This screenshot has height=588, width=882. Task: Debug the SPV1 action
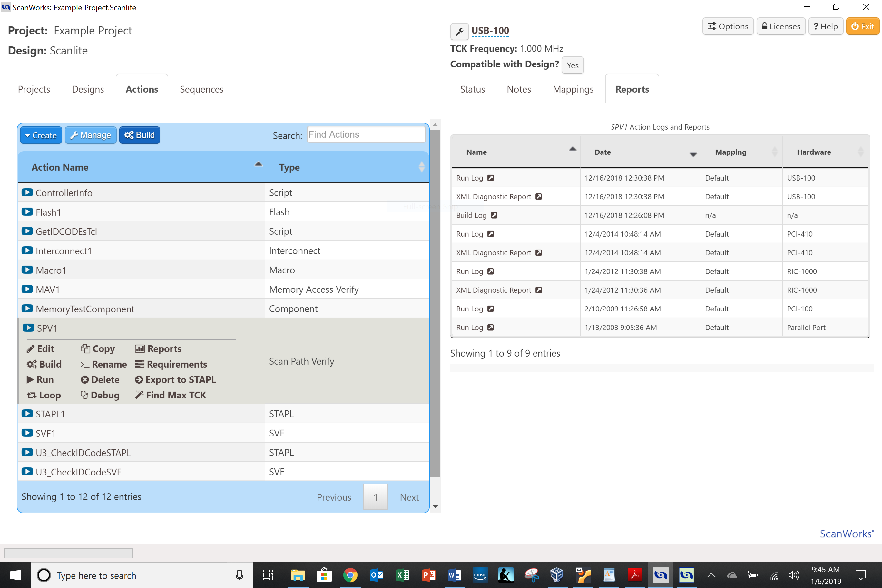coord(100,395)
